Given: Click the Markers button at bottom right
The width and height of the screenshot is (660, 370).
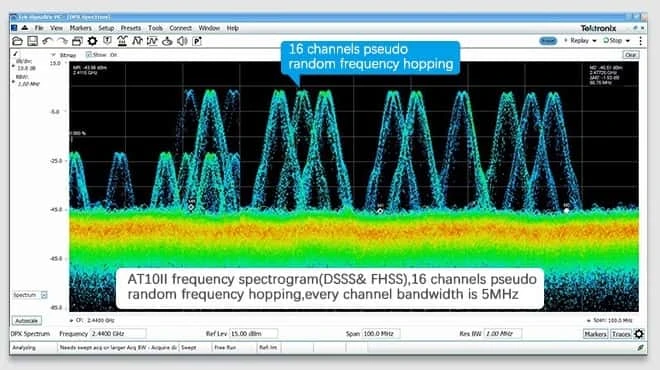Looking at the screenshot, I should click(595, 334).
